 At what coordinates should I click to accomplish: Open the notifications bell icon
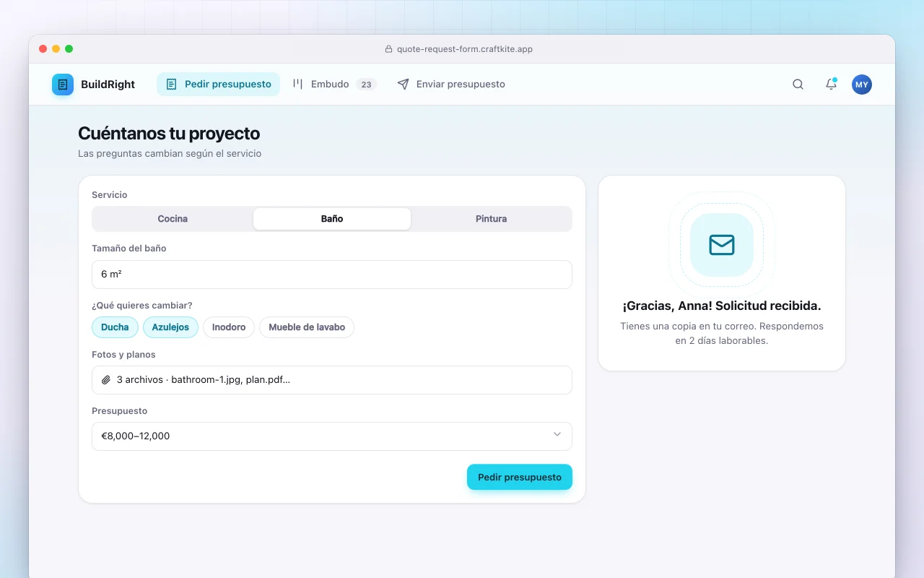click(831, 85)
